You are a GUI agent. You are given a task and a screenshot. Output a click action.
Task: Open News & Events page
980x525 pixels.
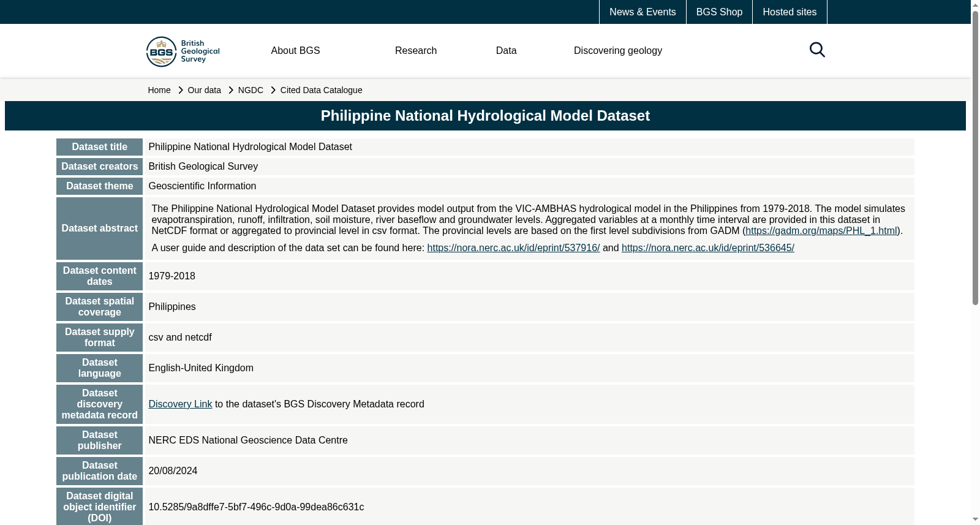pyautogui.click(x=643, y=12)
